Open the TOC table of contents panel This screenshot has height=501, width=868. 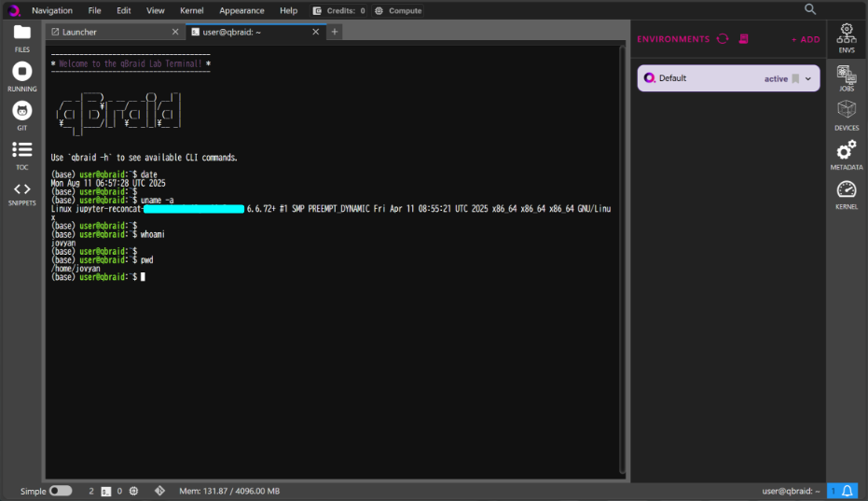pyautogui.click(x=22, y=155)
